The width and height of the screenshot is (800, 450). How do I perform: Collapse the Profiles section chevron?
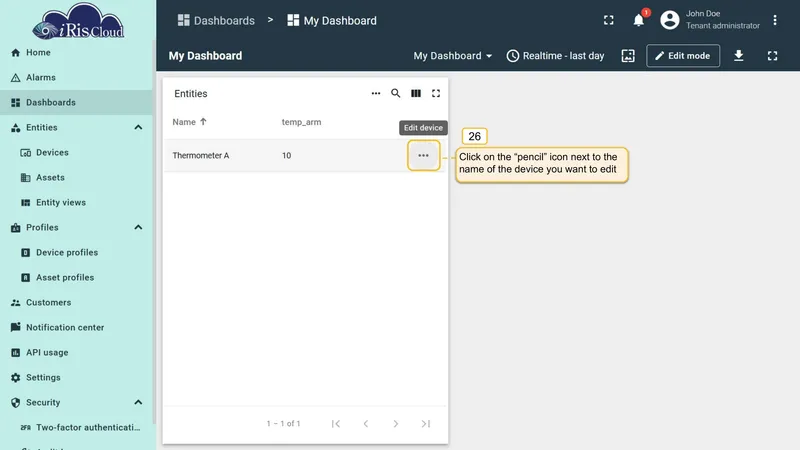coord(138,228)
